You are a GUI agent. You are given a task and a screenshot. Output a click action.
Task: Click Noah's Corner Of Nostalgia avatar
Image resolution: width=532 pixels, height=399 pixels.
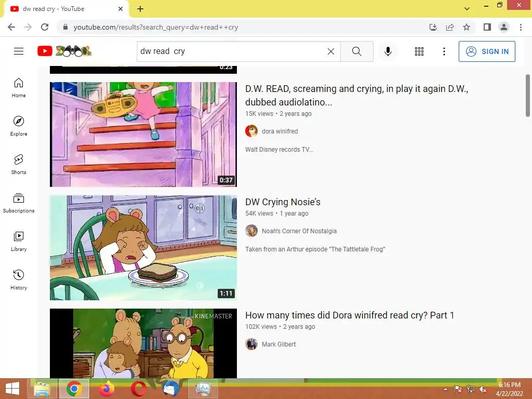[251, 231]
